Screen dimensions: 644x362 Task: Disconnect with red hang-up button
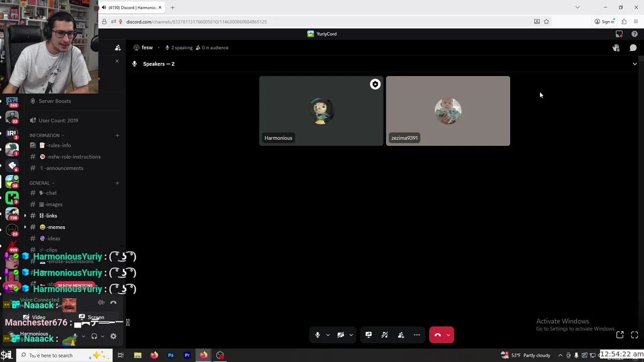437,335
